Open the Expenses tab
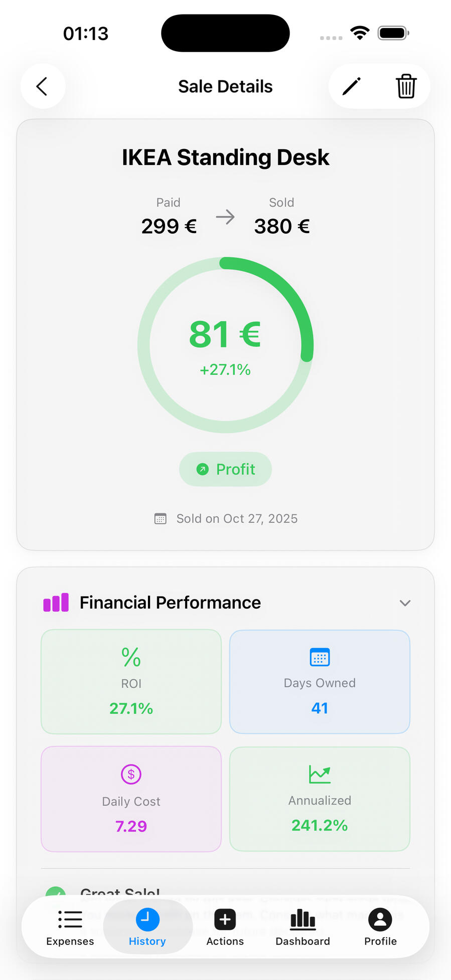Viewport: 451px width, 980px height. [x=70, y=927]
